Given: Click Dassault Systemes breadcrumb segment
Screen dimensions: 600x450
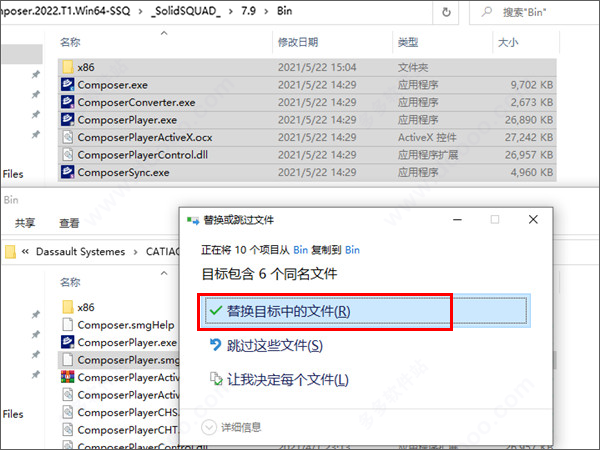Looking at the screenshot, I should coord(80,252).
